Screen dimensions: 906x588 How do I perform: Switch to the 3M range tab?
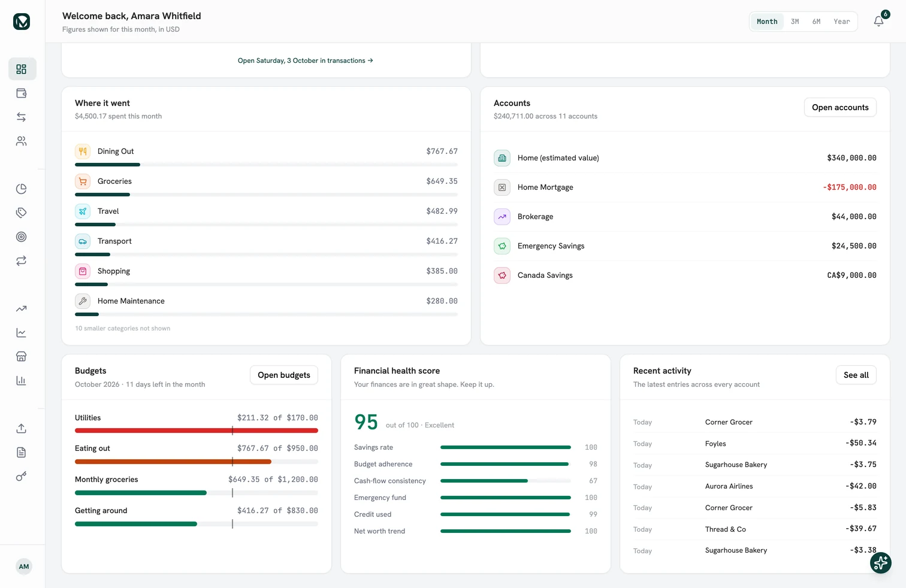click(795, 22)
